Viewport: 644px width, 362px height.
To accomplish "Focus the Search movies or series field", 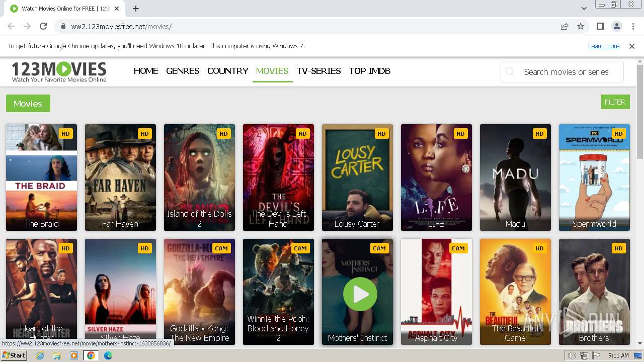I will point(562,72).
